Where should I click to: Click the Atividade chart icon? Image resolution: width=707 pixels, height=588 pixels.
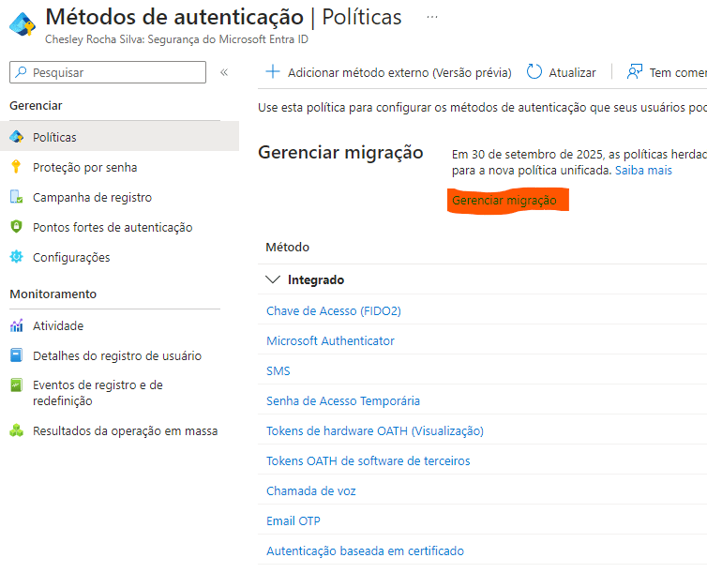[16, 325]
